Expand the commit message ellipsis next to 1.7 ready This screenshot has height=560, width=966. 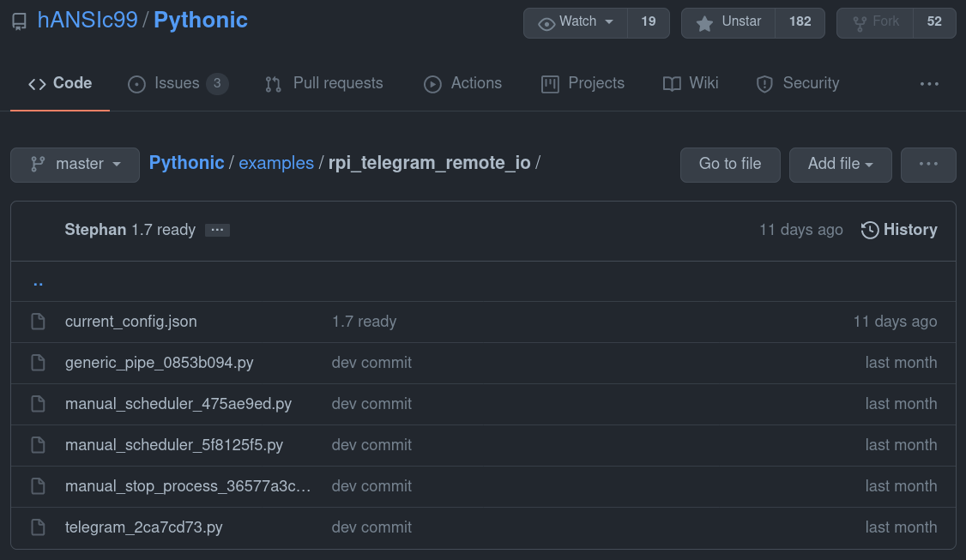point(217,230)
